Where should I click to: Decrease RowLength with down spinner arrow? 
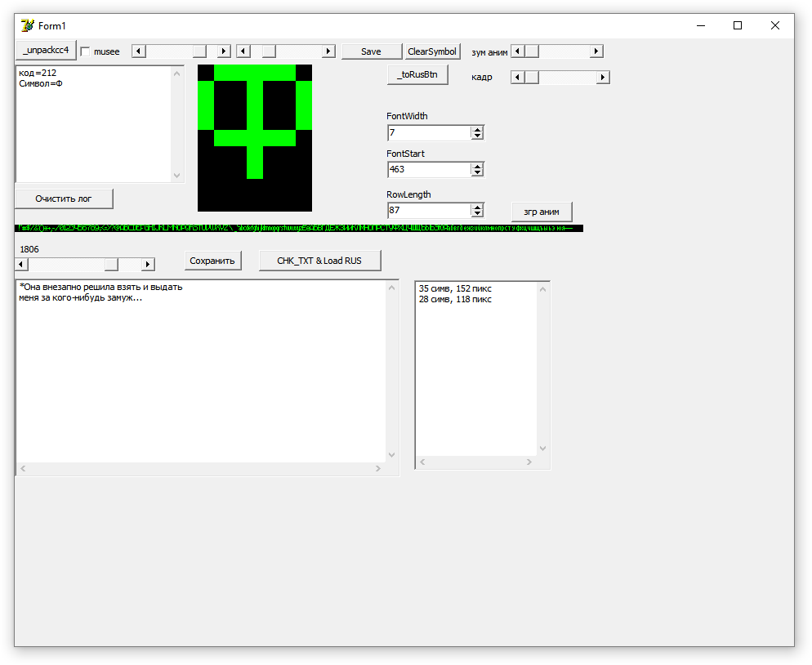(x=477, y=214)
